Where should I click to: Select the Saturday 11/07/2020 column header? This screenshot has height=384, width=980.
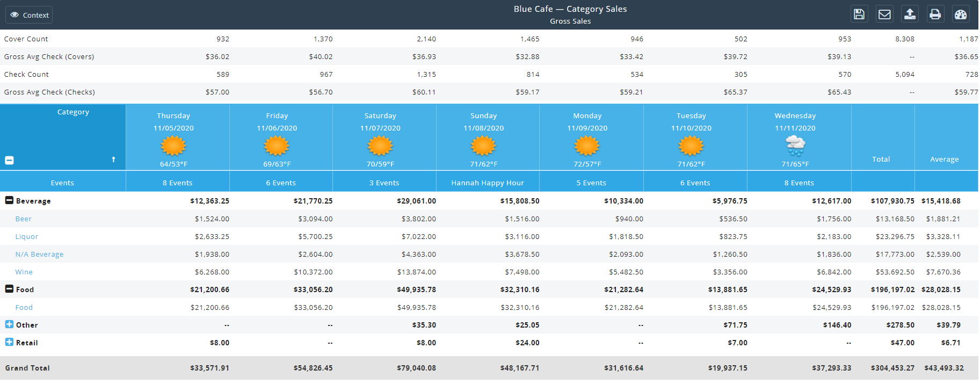click(x=380, y=122)
